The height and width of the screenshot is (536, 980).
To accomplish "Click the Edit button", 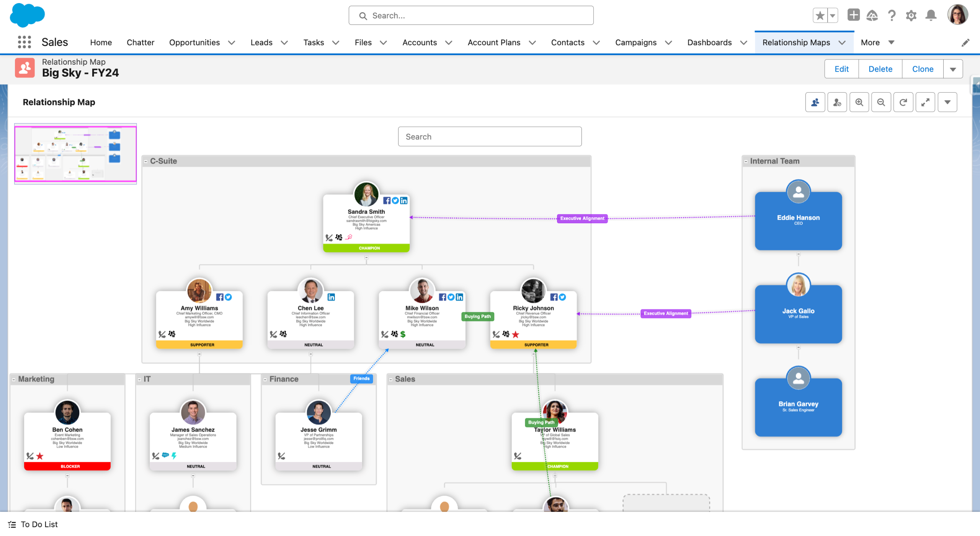I will click(x=841, y=69).
